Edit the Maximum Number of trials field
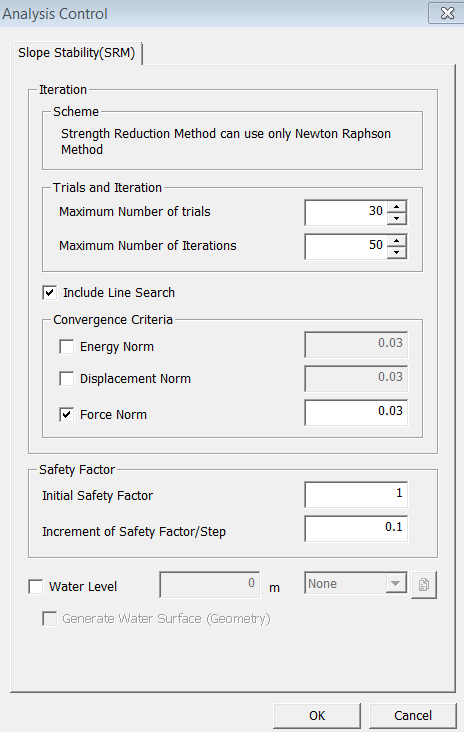Screen dimensions: 464x732 (346, 212)
